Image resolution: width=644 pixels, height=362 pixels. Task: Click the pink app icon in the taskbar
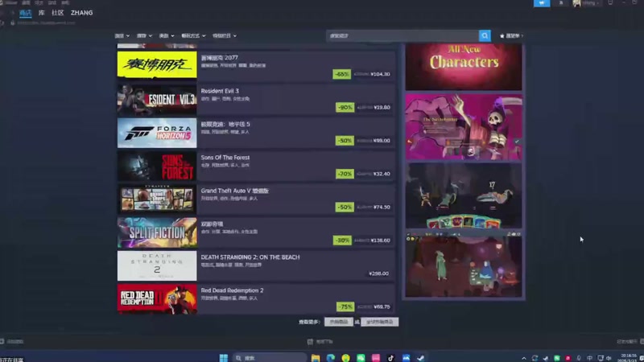pyautogui.click(x=376, y=358)
